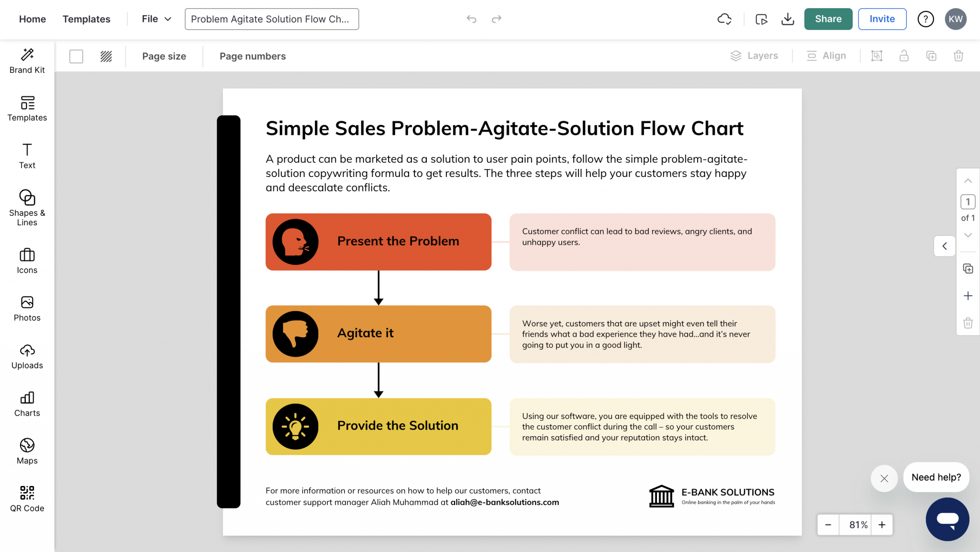Go to Home
980x552 pixels.
click(33, 19)
